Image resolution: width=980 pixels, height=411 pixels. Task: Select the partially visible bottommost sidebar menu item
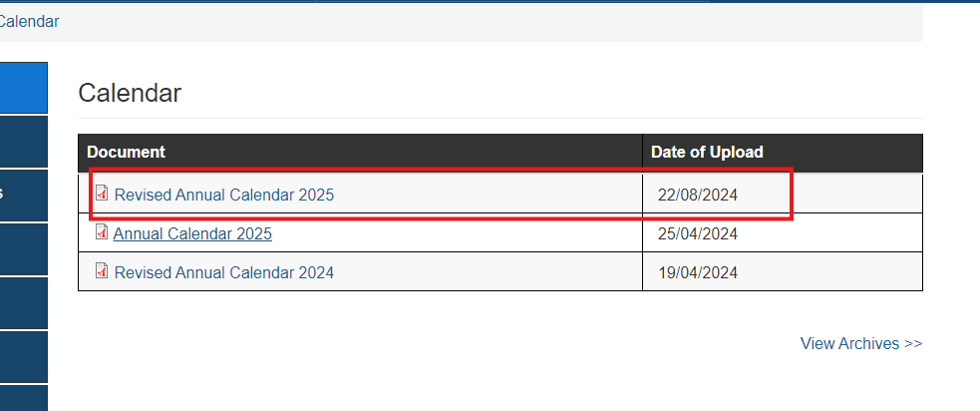pos(24,398)
